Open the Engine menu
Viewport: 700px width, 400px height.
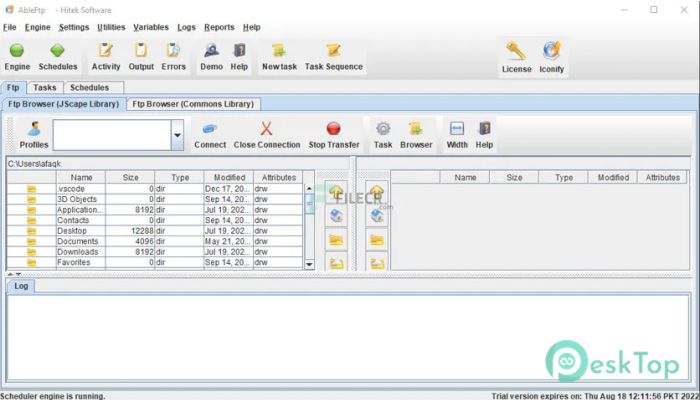[38, 27]
